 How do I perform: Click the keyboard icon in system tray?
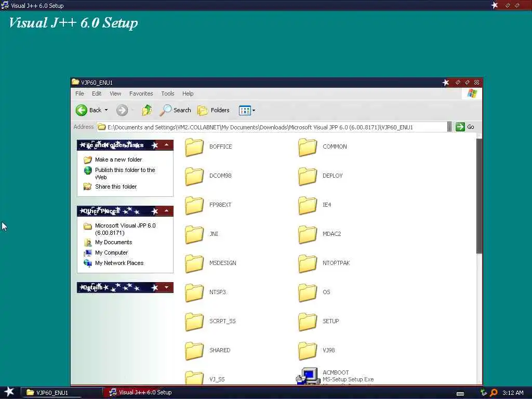point(460,394)
